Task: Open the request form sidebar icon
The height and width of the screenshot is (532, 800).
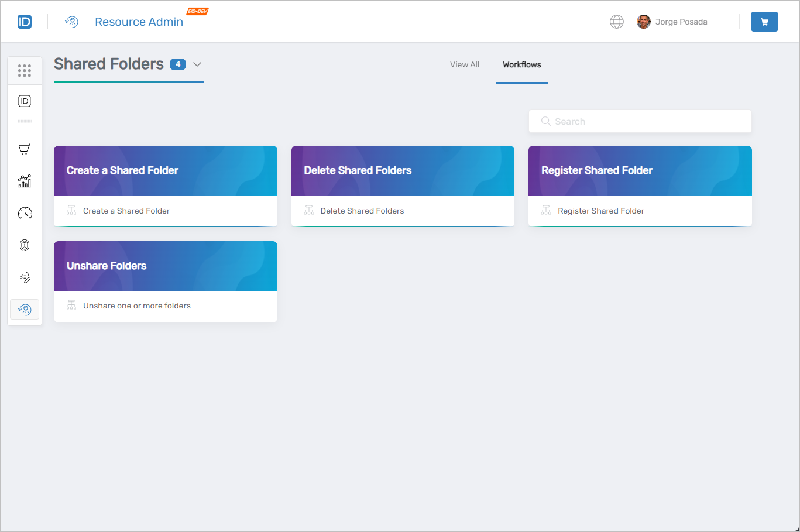Action: [24, 277]
